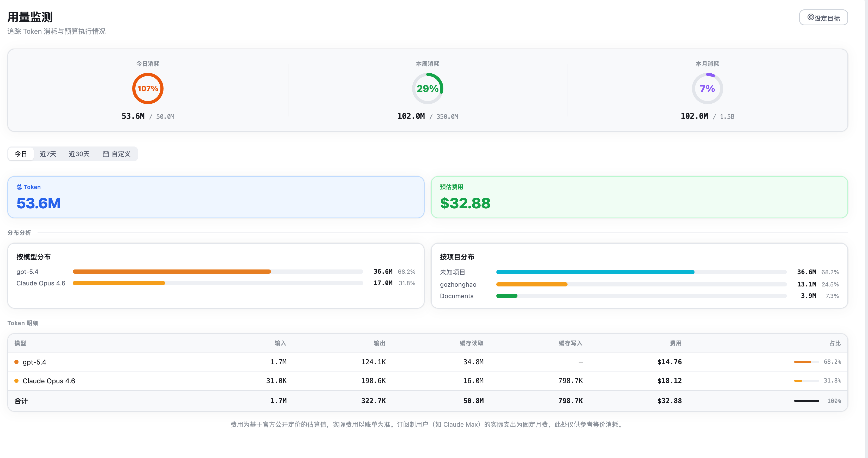Click the target icon in 设定目标 button
The width and height of the screenshot is (868, 458).
(811, 17)
